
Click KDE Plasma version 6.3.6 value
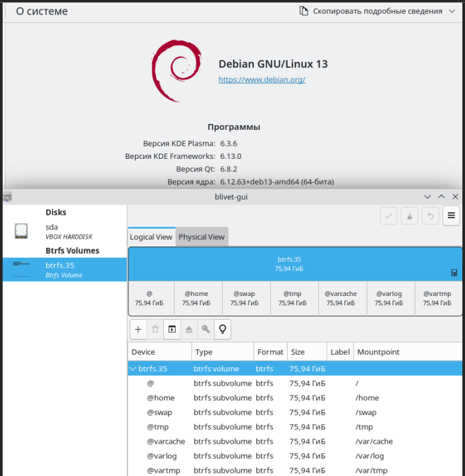pos(229,144)
